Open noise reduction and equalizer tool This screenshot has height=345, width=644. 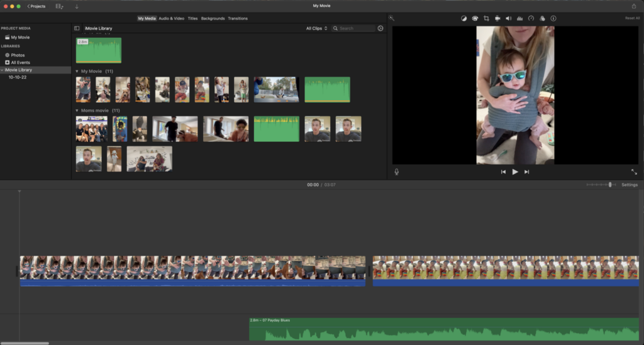tap(519, 18)
